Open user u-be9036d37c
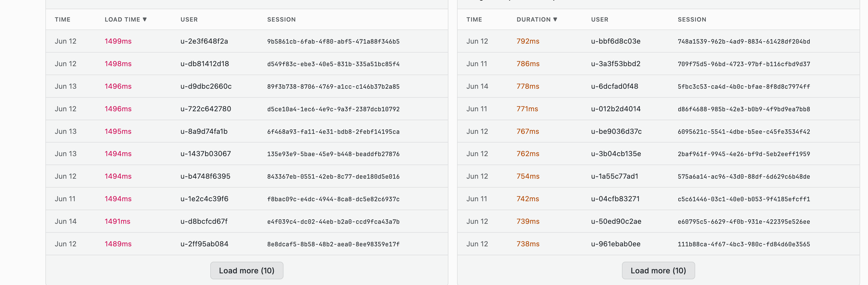The height and width of the screenshot is (285, 868). 616,131
